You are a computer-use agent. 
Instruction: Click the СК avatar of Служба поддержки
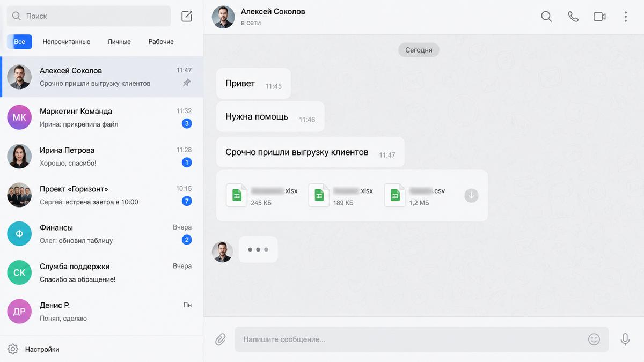(19, 272)
